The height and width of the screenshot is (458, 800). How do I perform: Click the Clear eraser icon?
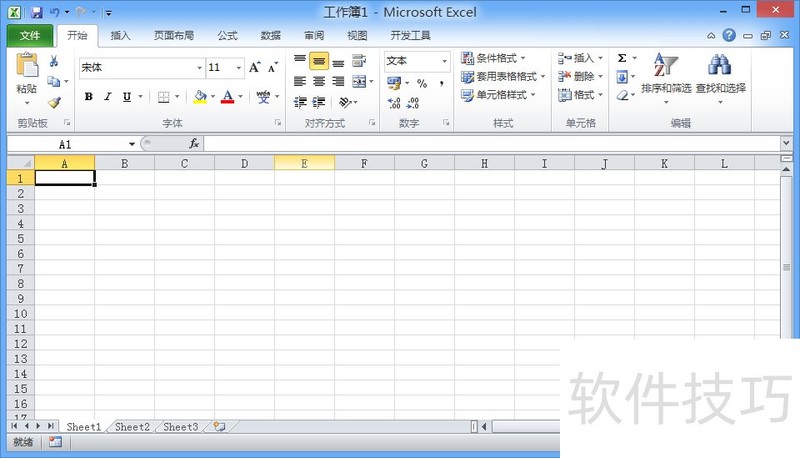pyautogui.click(x=622, y=95)
